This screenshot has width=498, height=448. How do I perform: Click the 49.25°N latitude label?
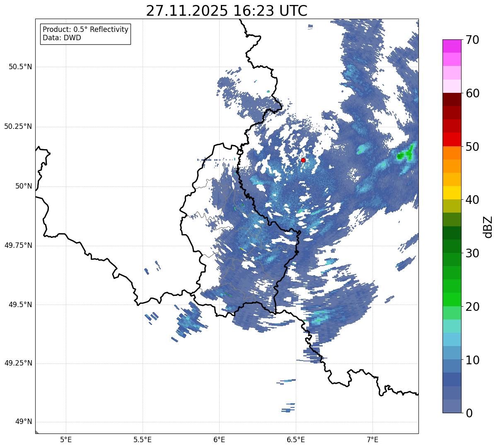[x=18, y=363]
